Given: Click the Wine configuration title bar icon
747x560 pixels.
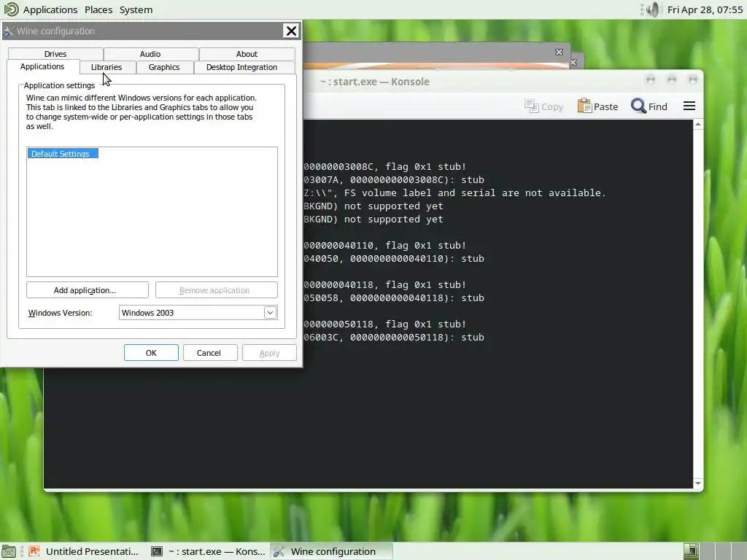Looking at the screenshot, I should (8, 31).
